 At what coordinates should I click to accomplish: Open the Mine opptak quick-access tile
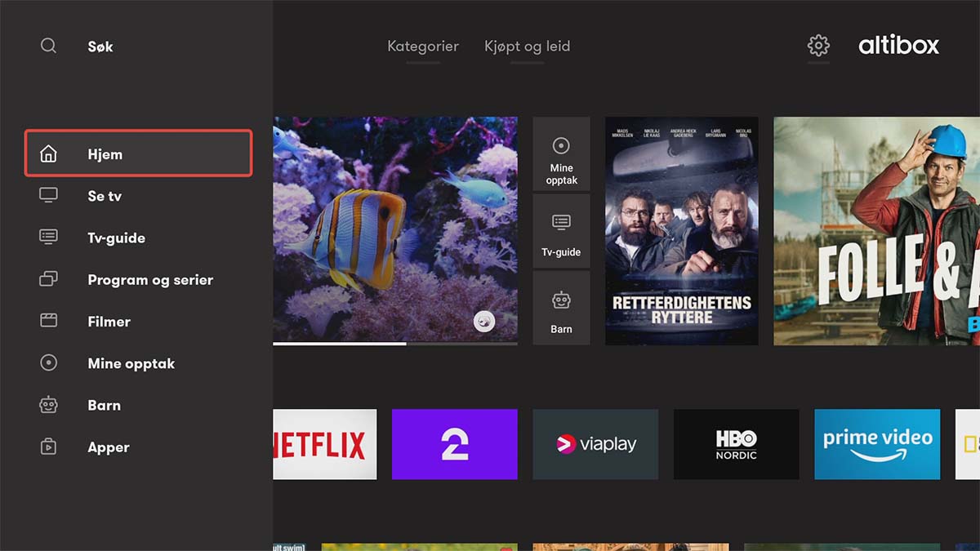(561, 155)
